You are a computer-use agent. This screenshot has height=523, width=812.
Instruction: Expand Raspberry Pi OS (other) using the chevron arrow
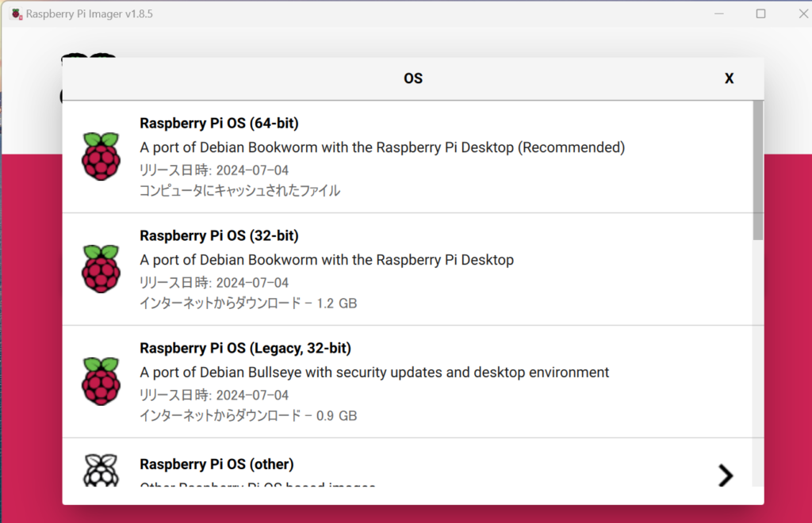(725, 475)
